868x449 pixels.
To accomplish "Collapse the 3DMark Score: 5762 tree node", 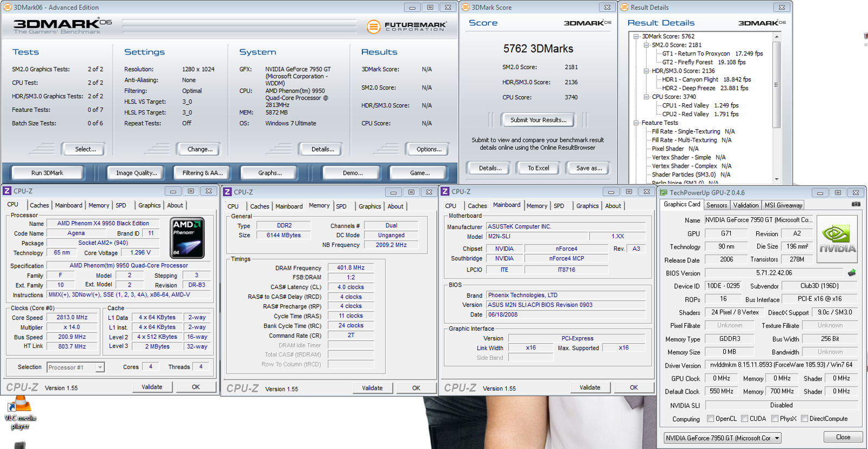I will [x=636, y=36].
